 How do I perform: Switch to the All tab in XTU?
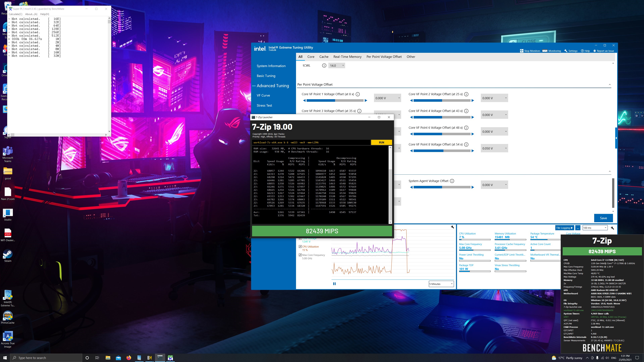coord(301,57)
